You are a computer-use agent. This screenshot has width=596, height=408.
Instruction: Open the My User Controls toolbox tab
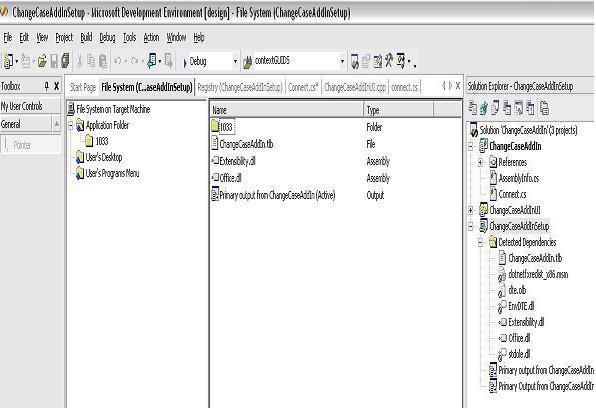point(30,106)
